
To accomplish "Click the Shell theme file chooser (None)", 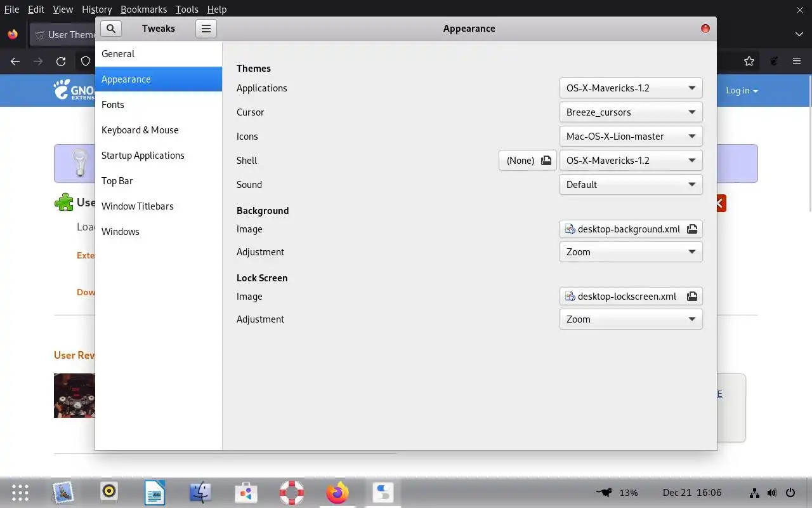I will click(x=528, y=161).
